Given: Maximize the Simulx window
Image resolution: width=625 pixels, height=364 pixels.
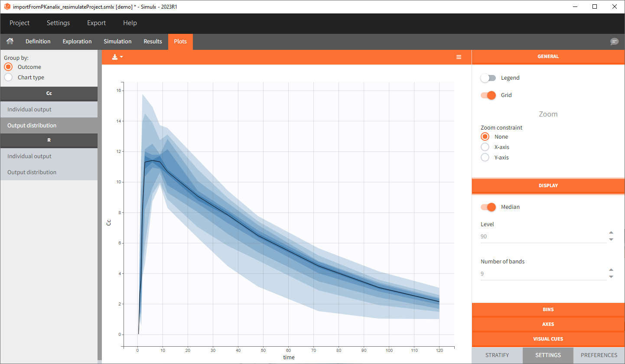Looking at the screenshot, I should [x=595, y=7].
